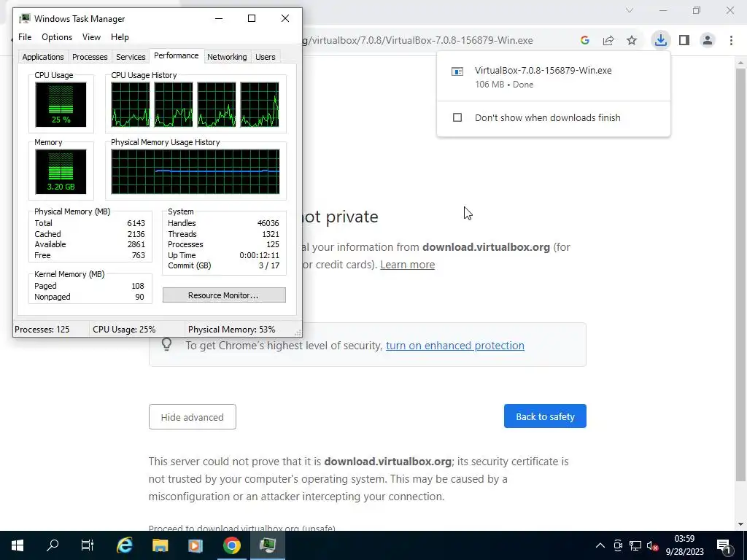Select Task Manager taskbar icon
Viewport: 747px width, 560px height.
[268, 545]
